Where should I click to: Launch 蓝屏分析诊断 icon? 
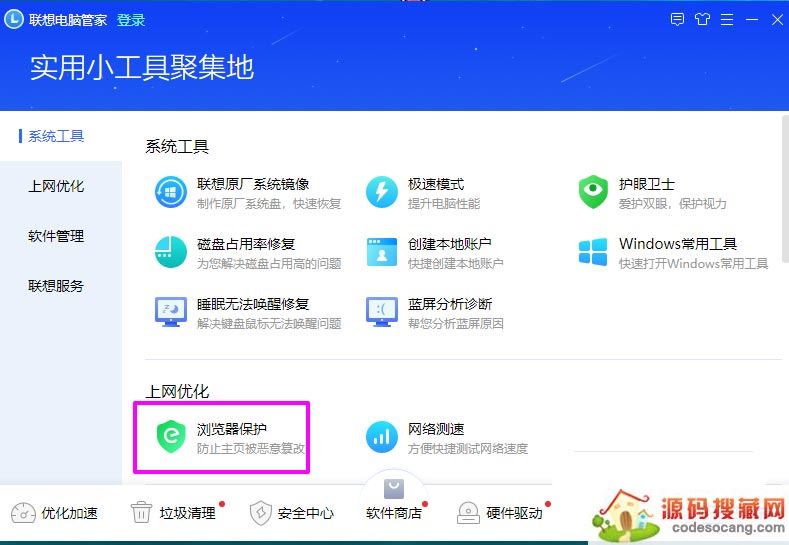click(x=382, y=312)
